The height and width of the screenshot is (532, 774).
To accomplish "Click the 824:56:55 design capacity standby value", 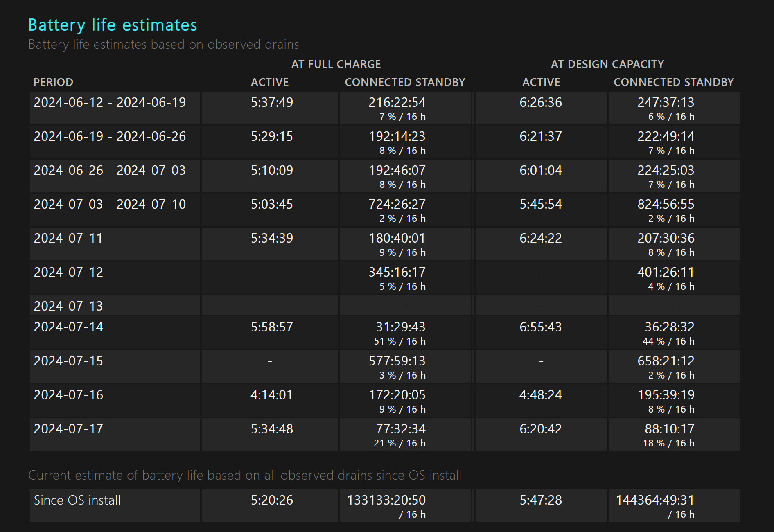I will 666,204.
